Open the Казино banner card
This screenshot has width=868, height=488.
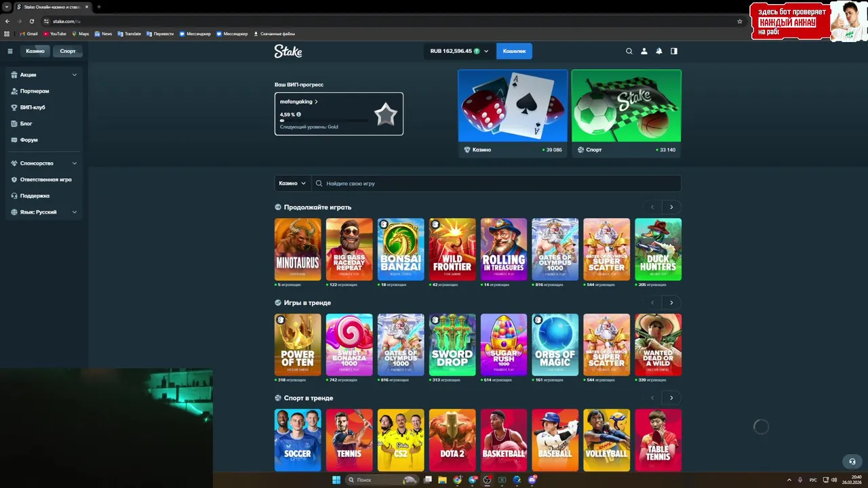[x=513, y=113]
